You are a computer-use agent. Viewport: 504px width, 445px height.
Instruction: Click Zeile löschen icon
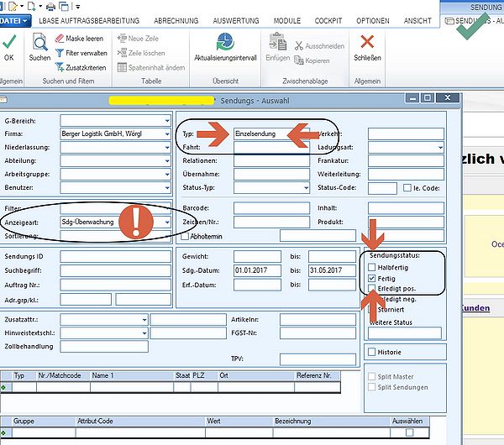click(x=122, y=53)
